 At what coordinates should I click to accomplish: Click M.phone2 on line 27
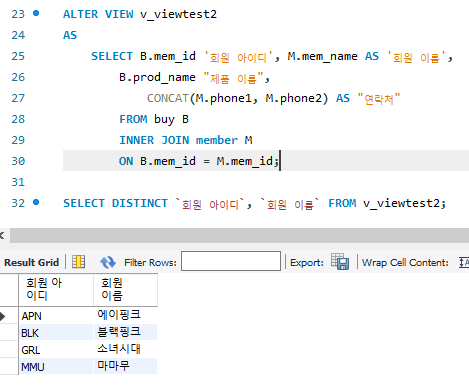[x=293, y=98]
